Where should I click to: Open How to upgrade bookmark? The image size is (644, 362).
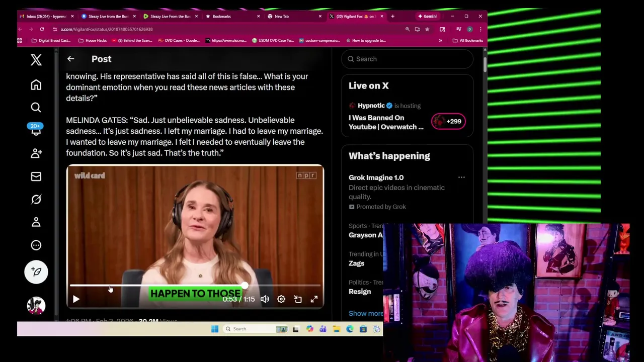click(365, 40)
